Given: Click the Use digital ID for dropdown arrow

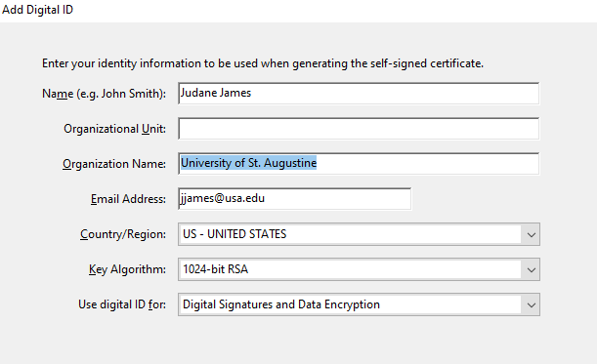Looking at the screenshot, I should point(532,304).
